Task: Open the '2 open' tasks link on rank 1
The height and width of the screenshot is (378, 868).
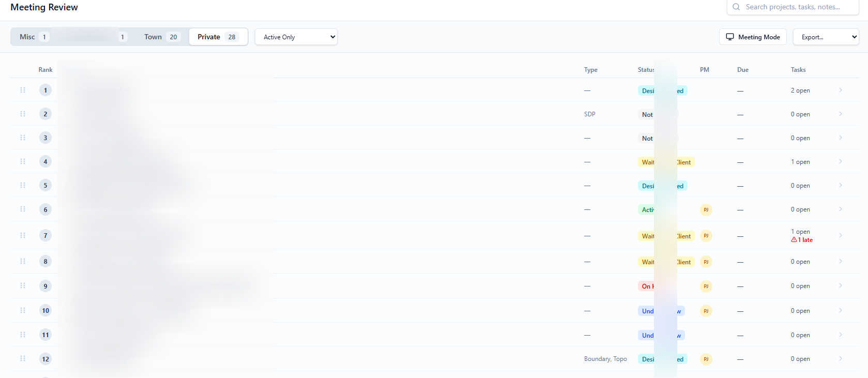Action: coord(800,90)
